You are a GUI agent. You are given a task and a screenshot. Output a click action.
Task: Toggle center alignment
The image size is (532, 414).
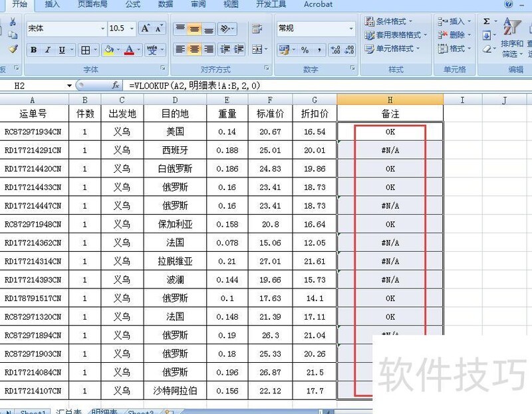coord(194,49)
